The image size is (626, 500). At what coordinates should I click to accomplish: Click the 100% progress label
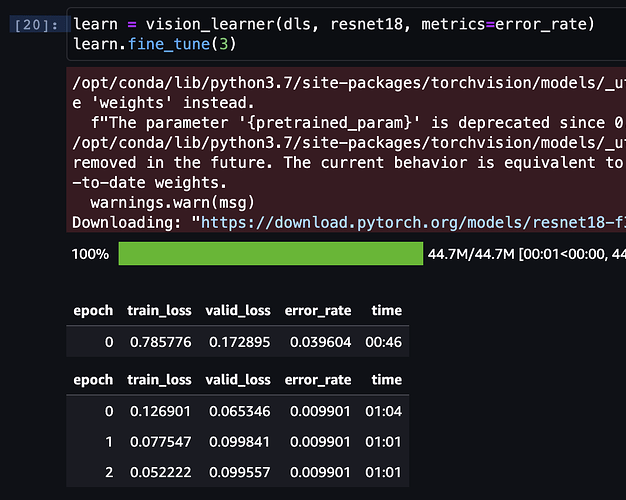click(90, 255)
